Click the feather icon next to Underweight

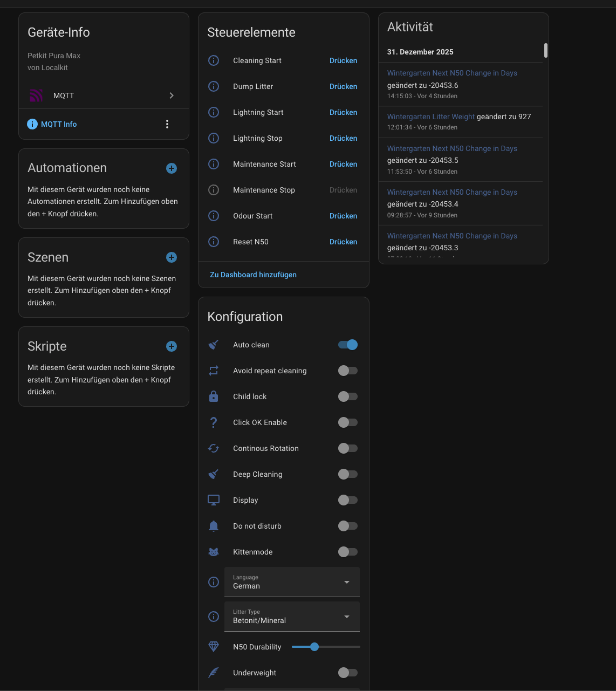pyautogui.click(x=213, y=673)
